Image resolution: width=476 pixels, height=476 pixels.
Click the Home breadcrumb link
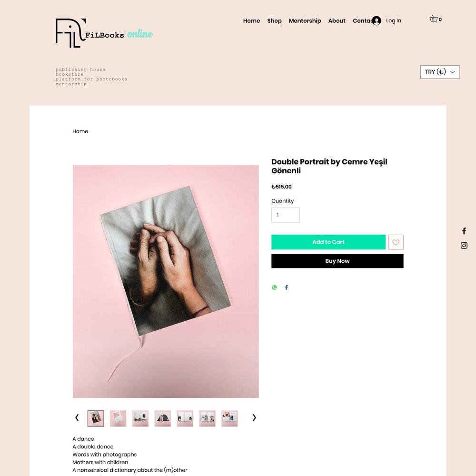pos(80,131)
